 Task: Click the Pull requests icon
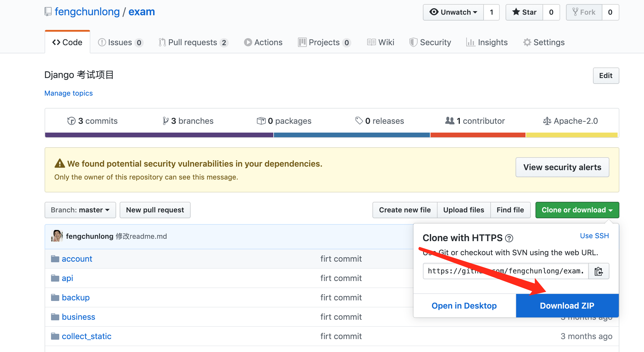click(x=162, y=42)
